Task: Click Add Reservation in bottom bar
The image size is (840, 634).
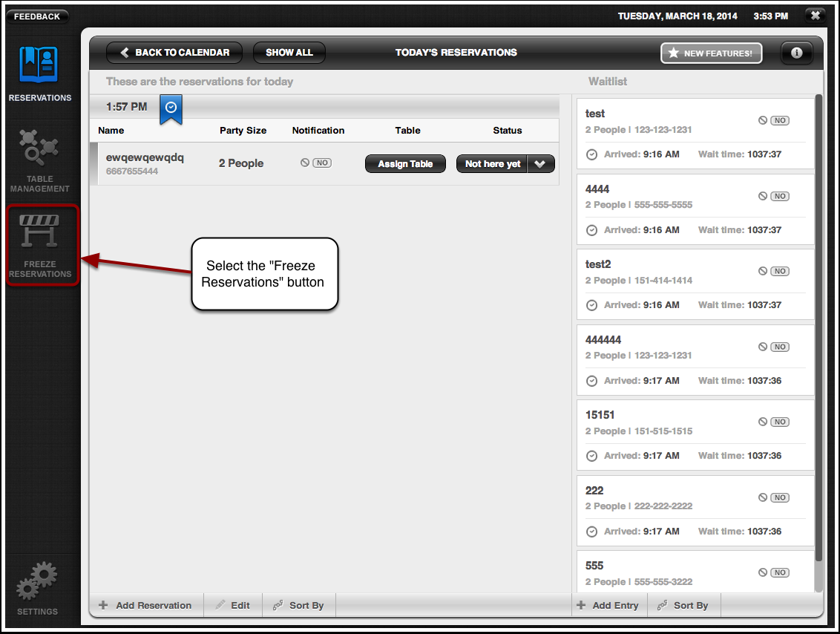Action: (145, 605)
